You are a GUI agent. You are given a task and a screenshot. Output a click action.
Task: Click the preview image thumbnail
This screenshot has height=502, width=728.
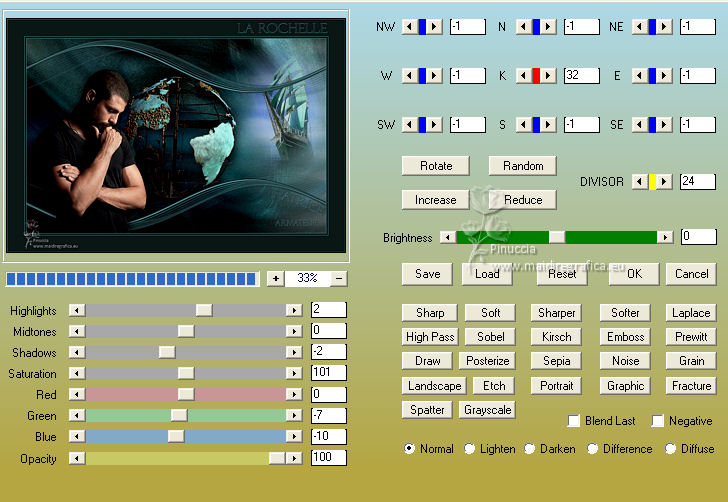point(176,136)
